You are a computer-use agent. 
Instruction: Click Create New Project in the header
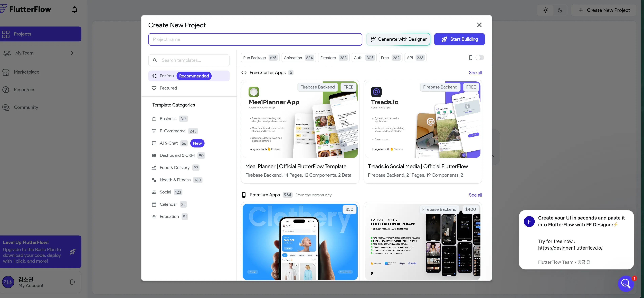pyautogui.click(x=604, y=10)
